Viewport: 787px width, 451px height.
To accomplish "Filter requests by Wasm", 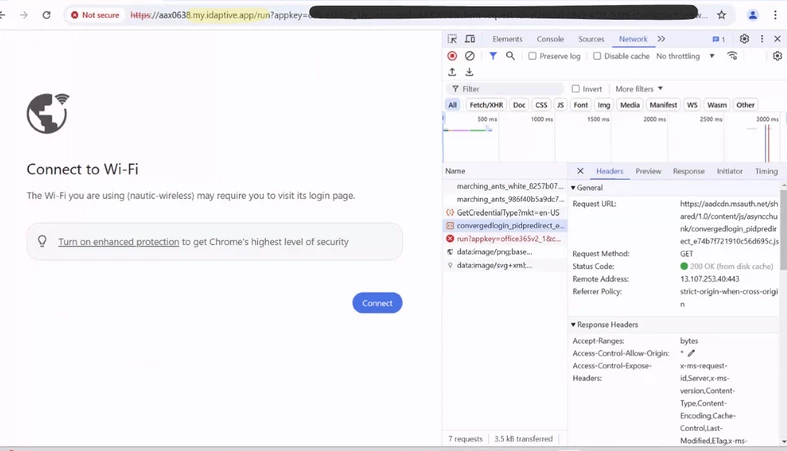I will coord(717,105).
